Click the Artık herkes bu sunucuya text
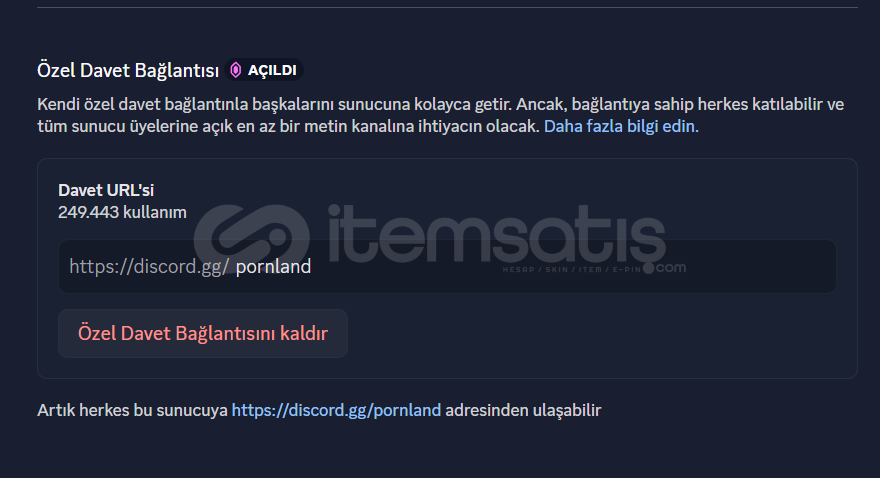The width and height of the screenshot is (880, 478). 132,410
